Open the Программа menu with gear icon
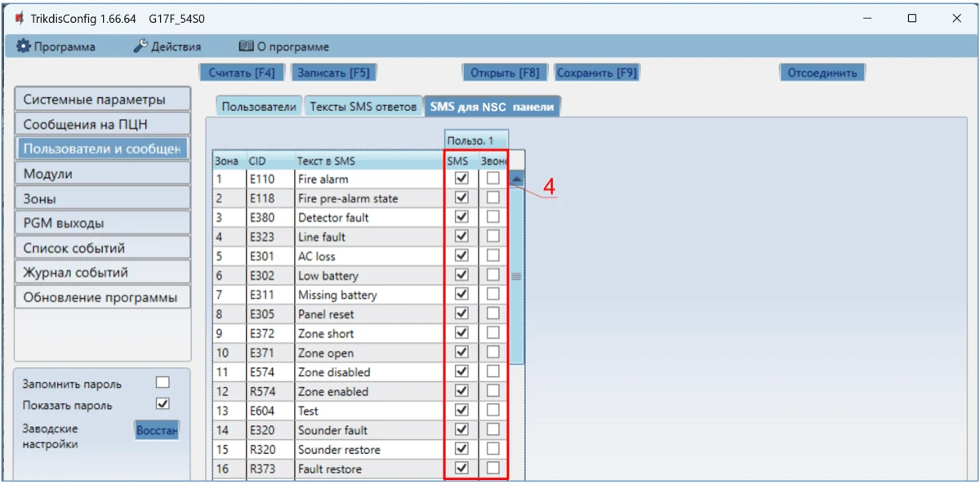980x484 pixels. [56, 47]
